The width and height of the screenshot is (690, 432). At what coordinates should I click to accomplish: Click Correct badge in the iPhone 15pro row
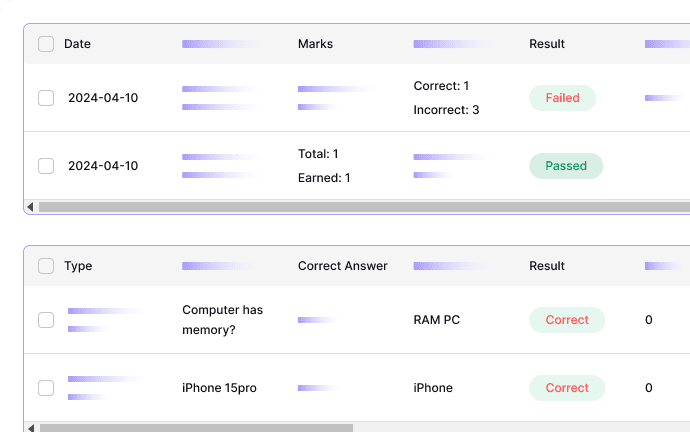coord(567,388)
